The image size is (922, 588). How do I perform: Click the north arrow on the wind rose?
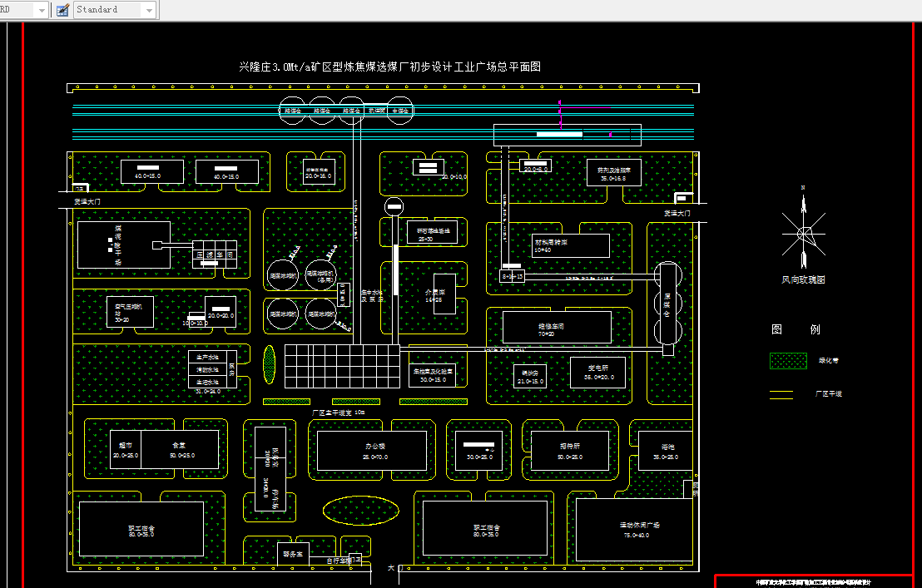[x=802, y=202]
